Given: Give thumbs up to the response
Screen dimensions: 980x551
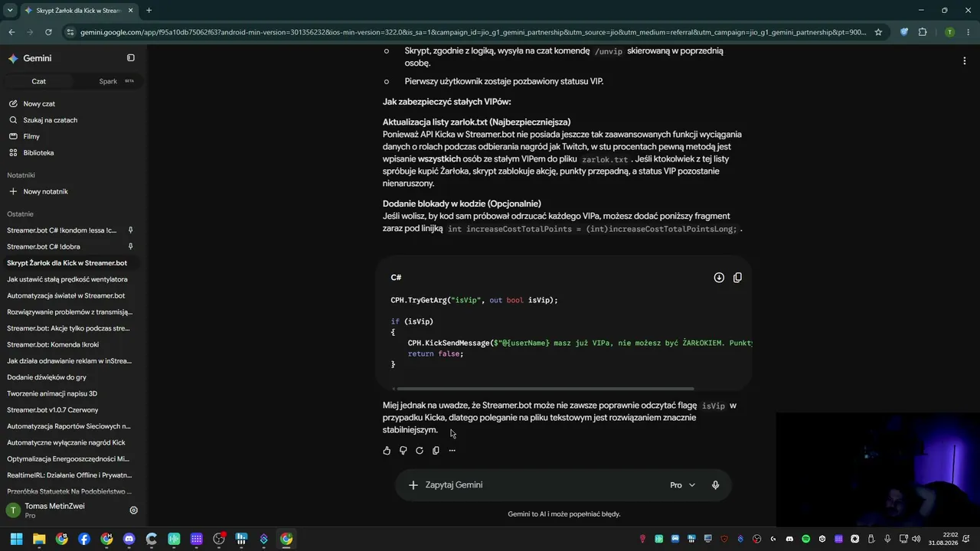Looking at the screenshot, I should point(387,451).
